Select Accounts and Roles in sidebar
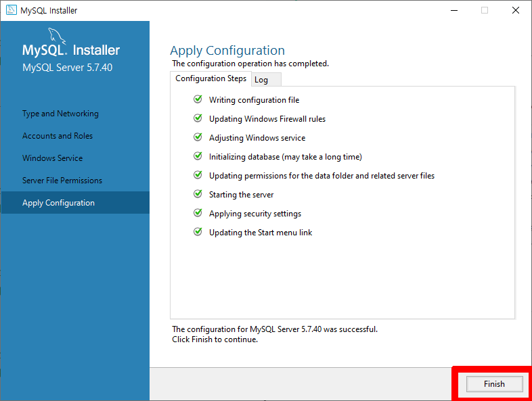This screenshot has height=401, width=532. click(58, 136)
